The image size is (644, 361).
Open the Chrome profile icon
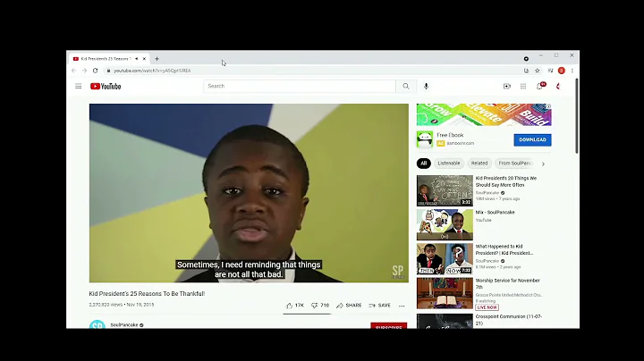562,71
